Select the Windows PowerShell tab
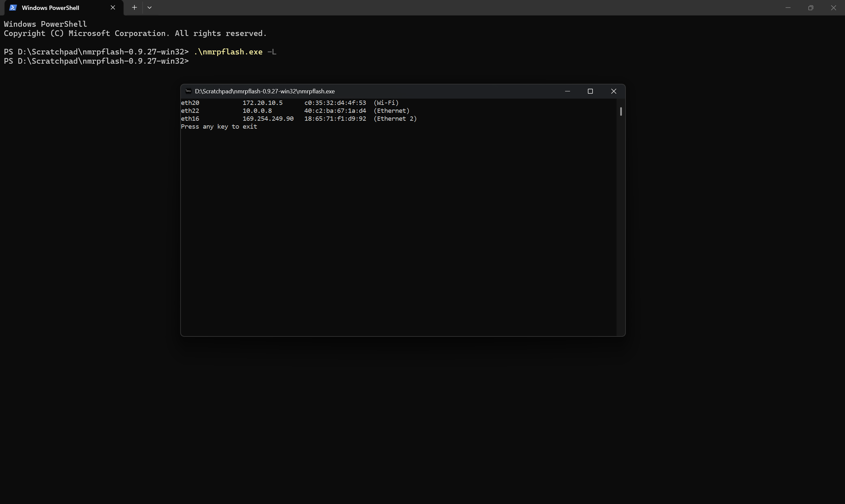This screenshot has height=504, width=845. pos(64,8)
